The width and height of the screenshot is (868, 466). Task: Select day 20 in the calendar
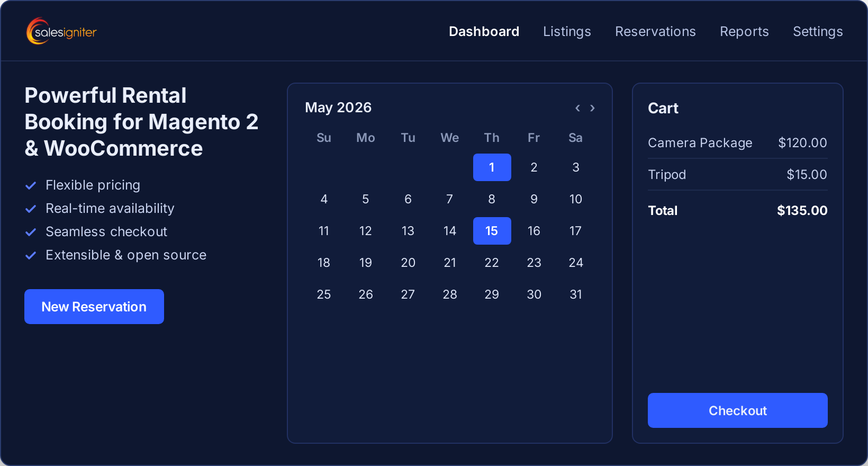(x=408, y=263)
